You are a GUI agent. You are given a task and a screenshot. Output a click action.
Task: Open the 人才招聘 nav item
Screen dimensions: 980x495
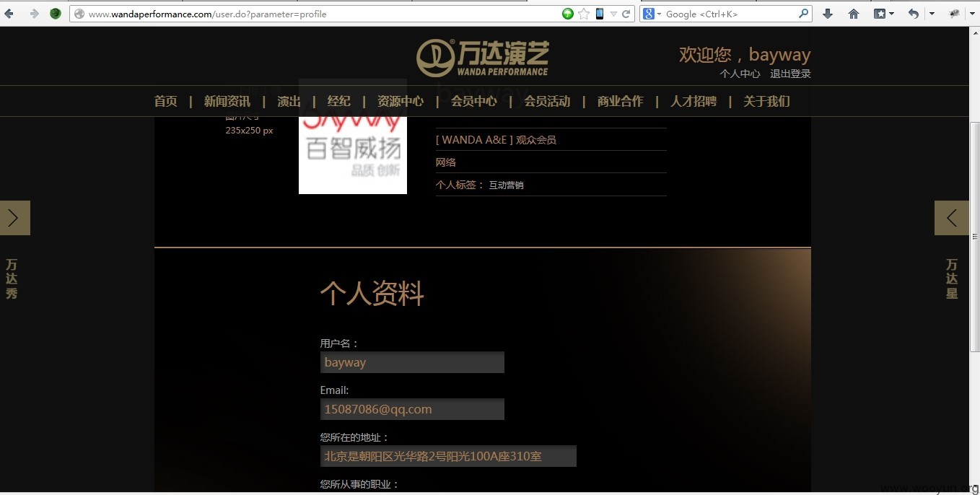tap(694, 101)
